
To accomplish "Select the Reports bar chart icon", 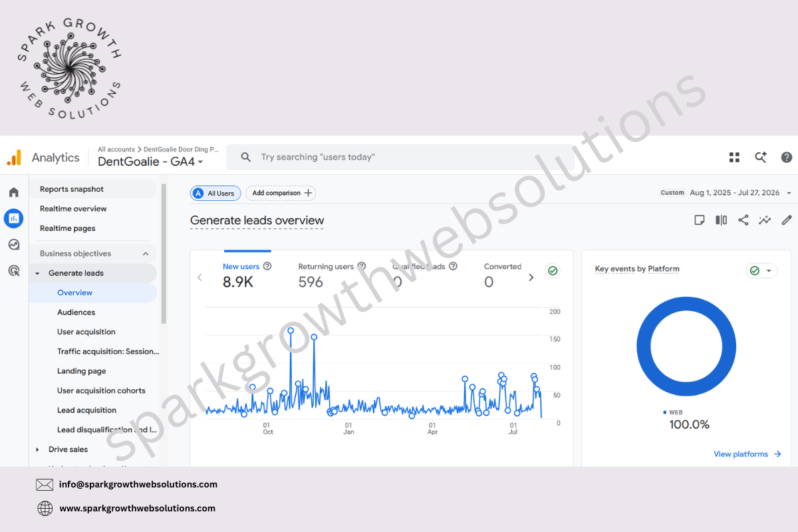I will point(14,218).
